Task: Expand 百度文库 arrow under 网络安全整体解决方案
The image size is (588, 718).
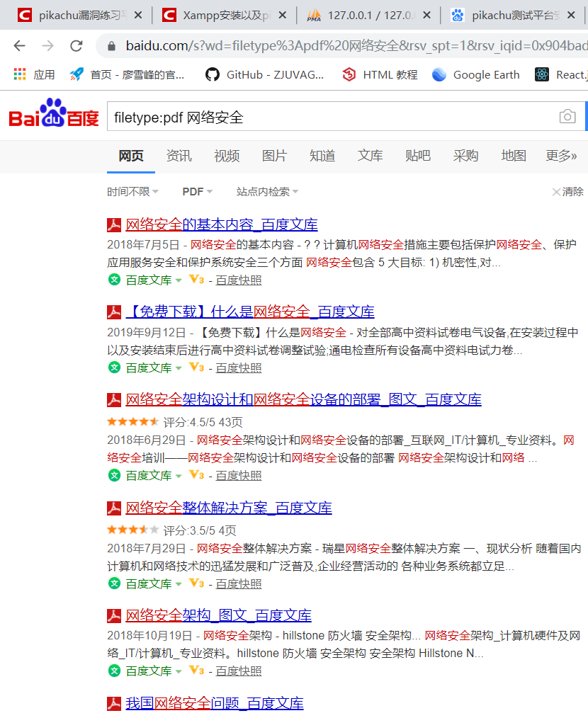Action: 179,584
